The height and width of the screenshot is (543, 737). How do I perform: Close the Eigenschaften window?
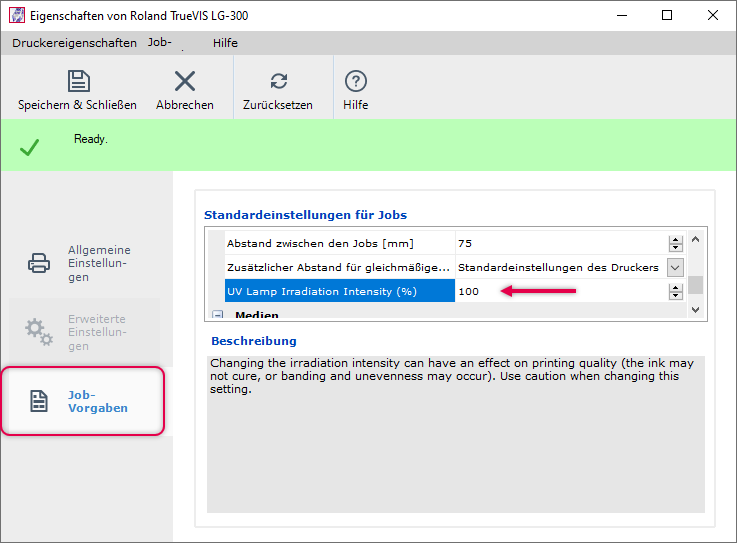coord(713,15)
